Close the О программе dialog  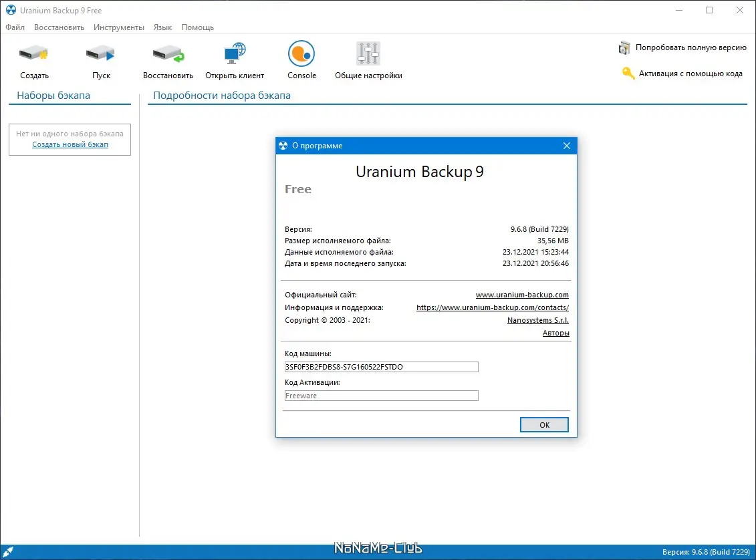pos(567,146)
